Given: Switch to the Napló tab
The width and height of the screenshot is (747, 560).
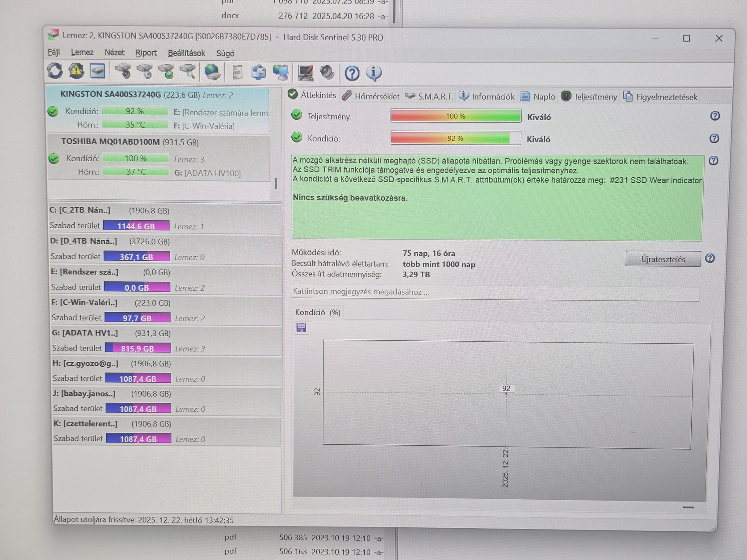Looking at the screenshot, I should [538, 96].
